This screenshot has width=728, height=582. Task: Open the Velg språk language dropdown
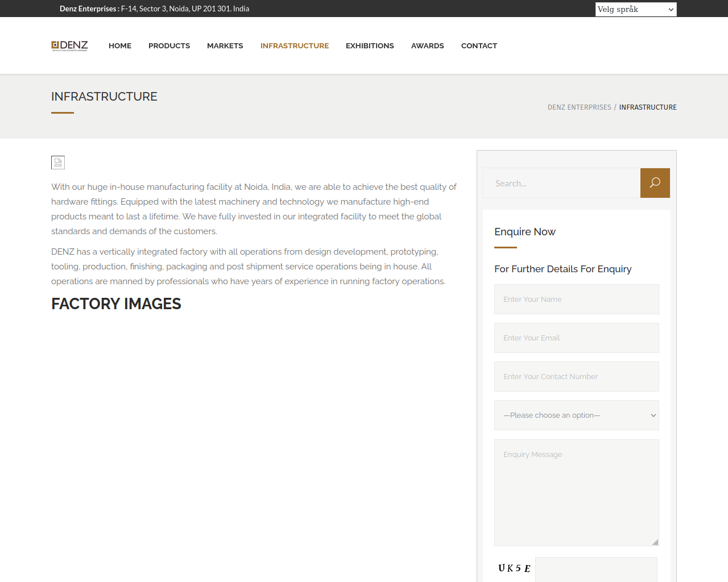636,9
